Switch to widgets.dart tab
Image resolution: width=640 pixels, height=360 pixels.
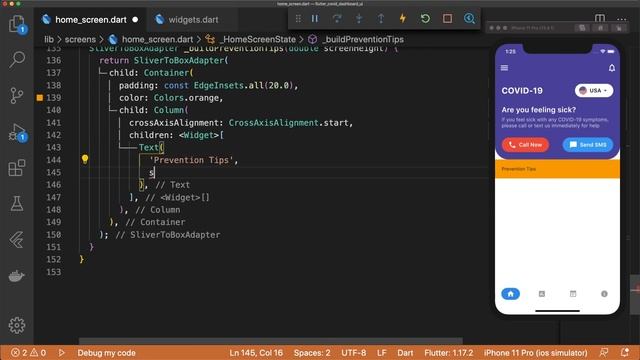pos(193,20)
